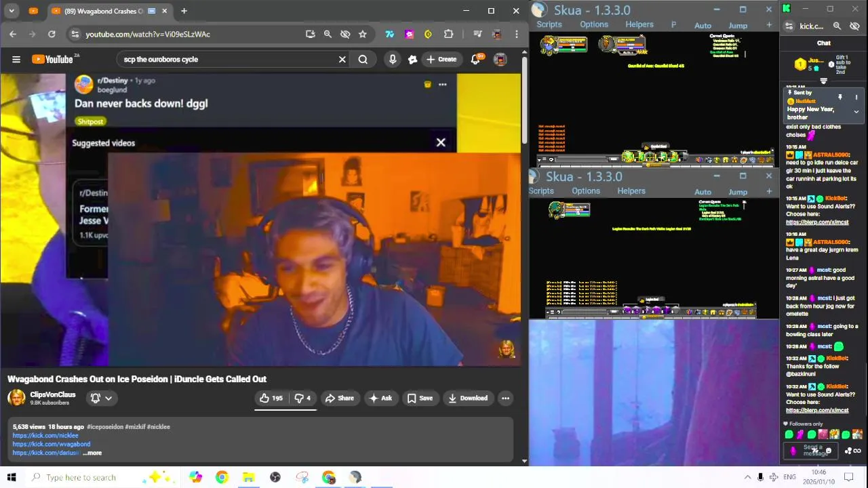The height and width of the screenshot is (488, 868).
Task: Open the first blerp.com/x/mcst chat link
Action: (817, 222)
